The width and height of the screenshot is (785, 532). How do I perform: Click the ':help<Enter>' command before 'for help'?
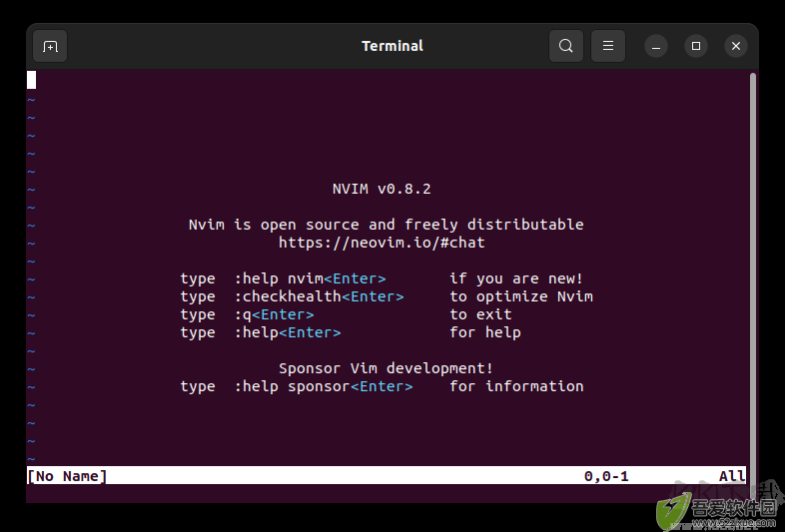pyautogui.click(x=288, y=332)
